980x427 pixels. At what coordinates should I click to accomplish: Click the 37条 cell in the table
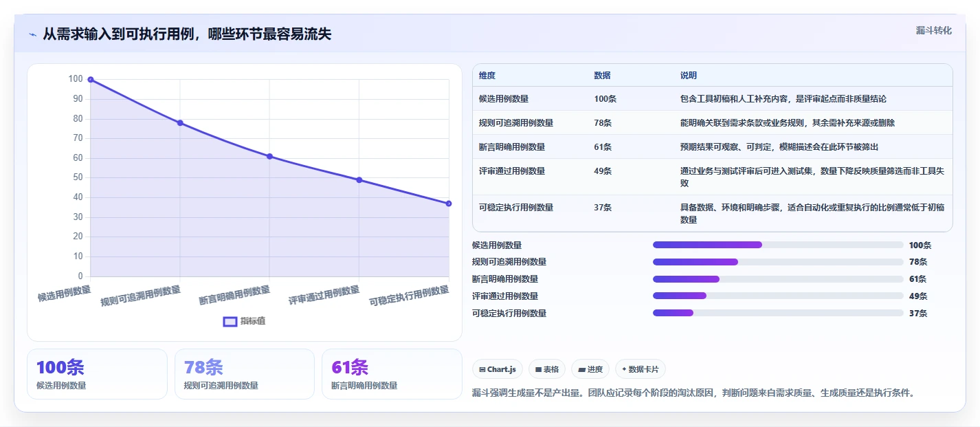(x=603, y=208)
